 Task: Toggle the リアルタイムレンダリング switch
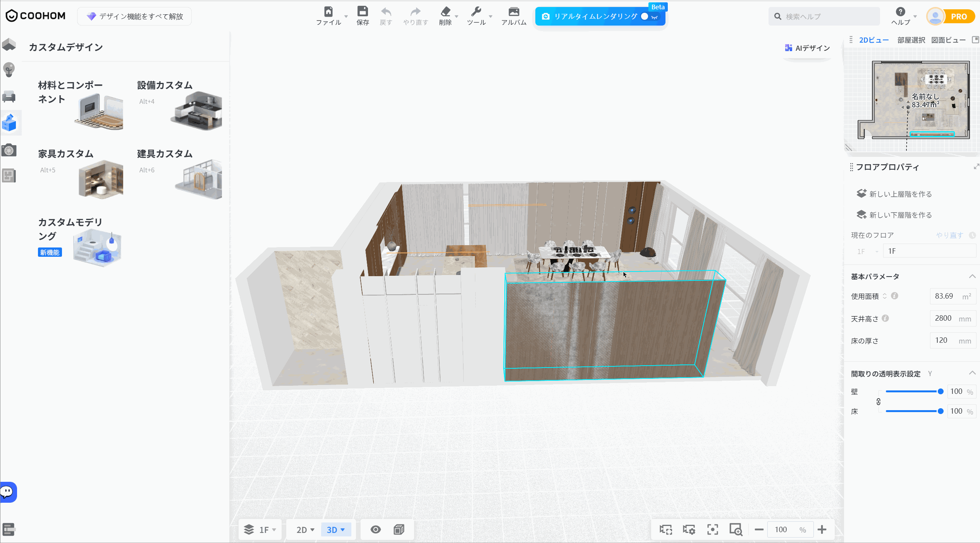point(649,16)
